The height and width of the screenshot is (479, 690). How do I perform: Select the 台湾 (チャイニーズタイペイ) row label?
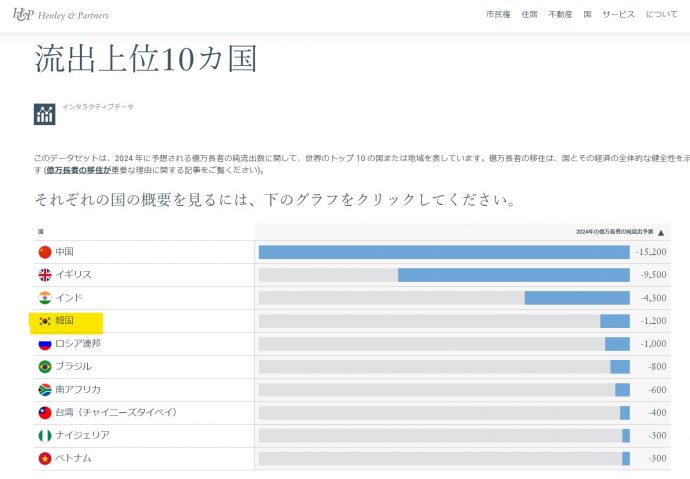pyautogui.click(x=116, y=412)
